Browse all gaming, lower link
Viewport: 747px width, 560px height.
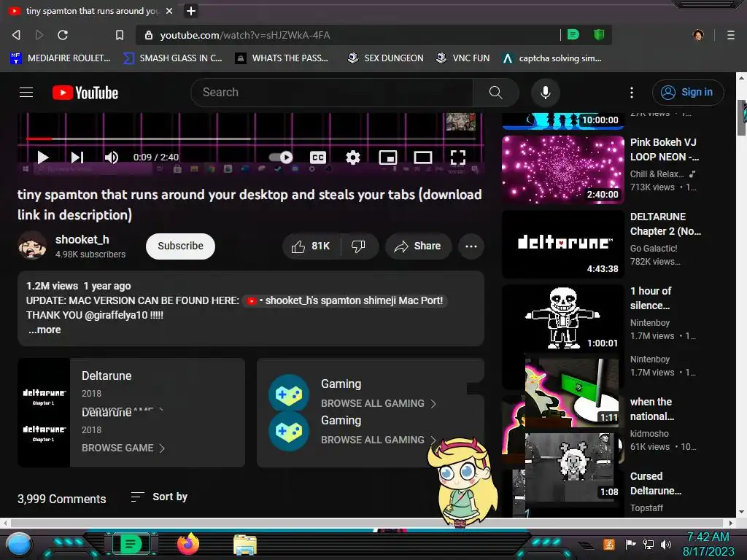click(379, 440)
